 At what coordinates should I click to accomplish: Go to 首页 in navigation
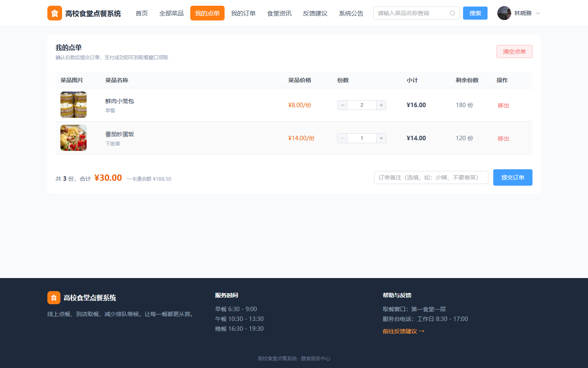point(142,13)
